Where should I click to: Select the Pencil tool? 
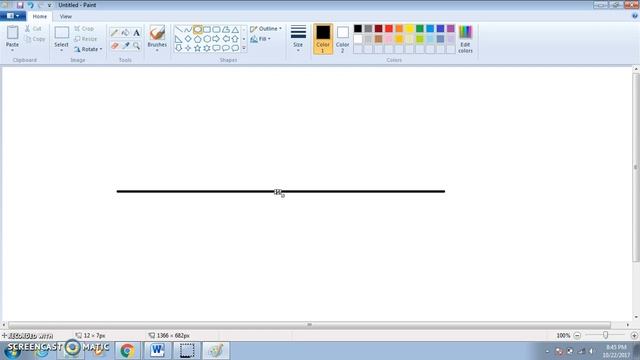coord(114,33)
